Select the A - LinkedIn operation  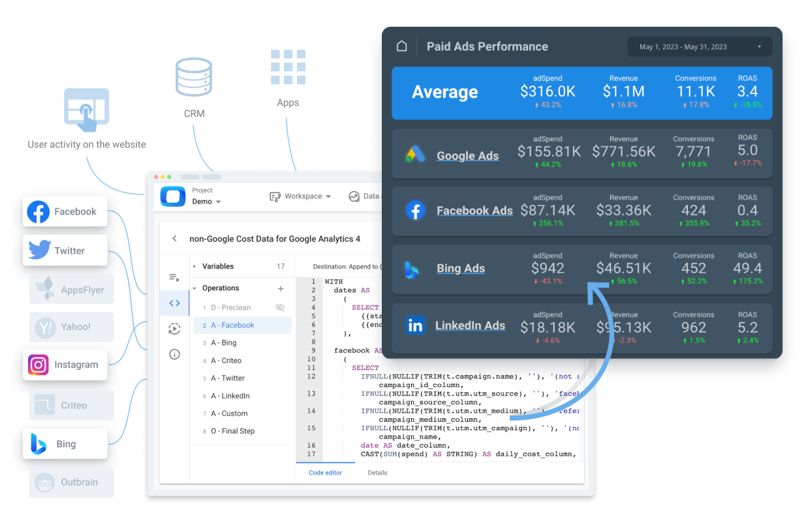click(x=243, y=396)
